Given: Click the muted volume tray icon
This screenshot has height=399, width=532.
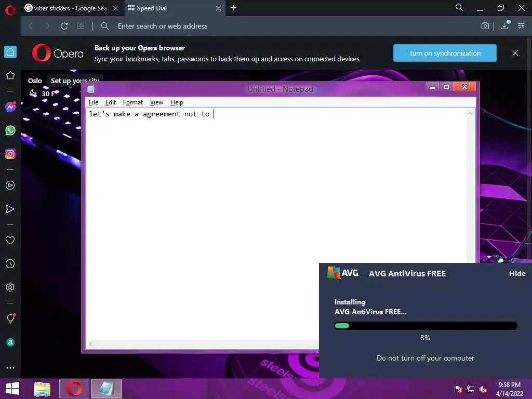Looking at the screenshot, I should 483,389.
